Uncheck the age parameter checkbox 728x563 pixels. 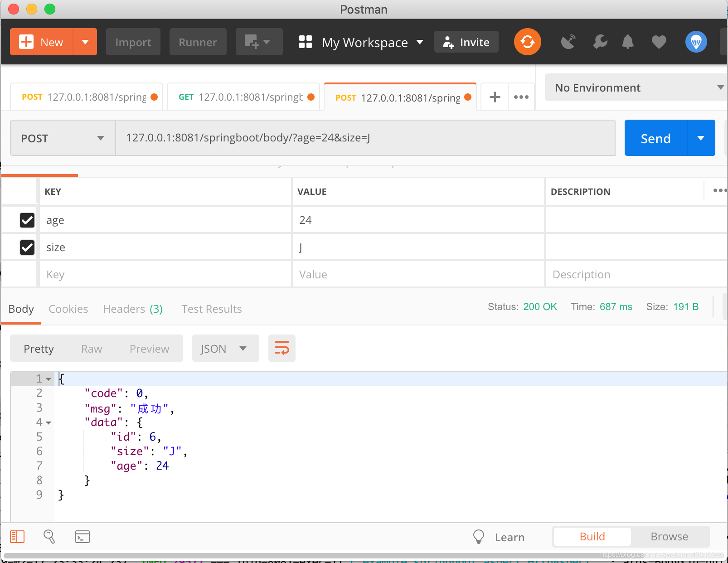click(27, 220)
